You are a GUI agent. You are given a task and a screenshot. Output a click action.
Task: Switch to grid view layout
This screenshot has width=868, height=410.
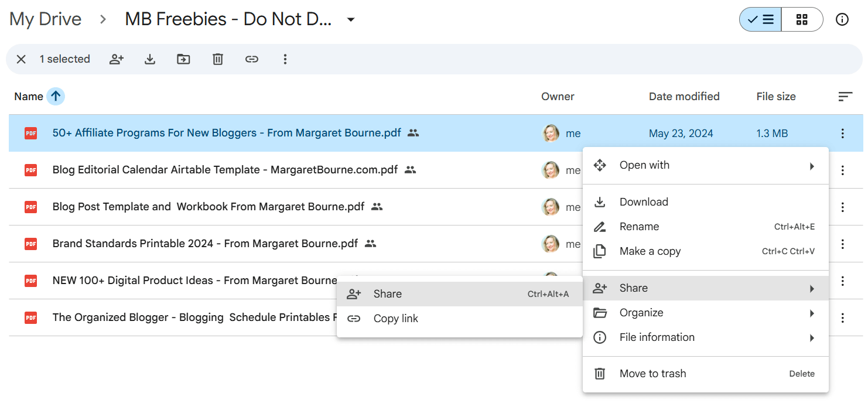[x=802, y=19]
